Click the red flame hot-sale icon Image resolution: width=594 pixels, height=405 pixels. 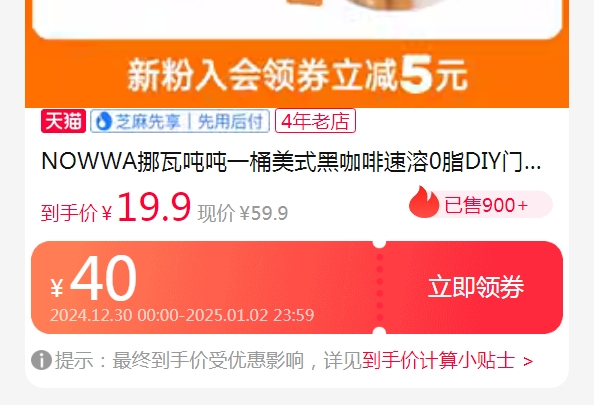pos(424,202)
